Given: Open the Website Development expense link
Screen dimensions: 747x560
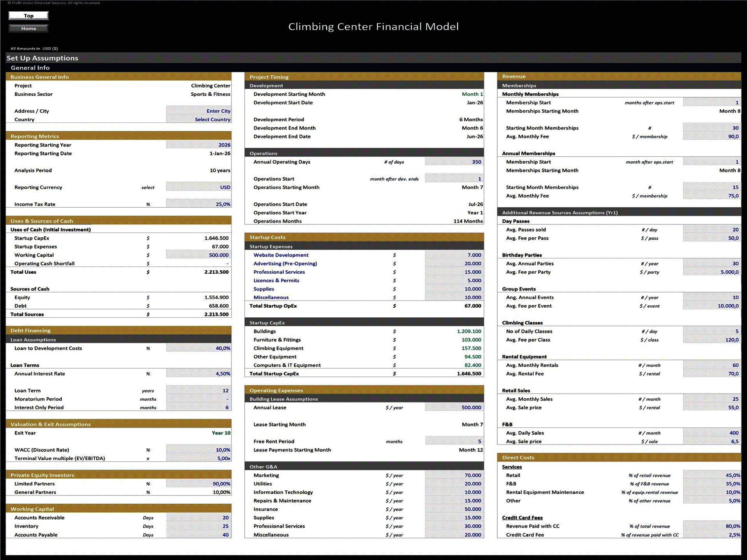Looking at the screenshot, I should 281,255.
